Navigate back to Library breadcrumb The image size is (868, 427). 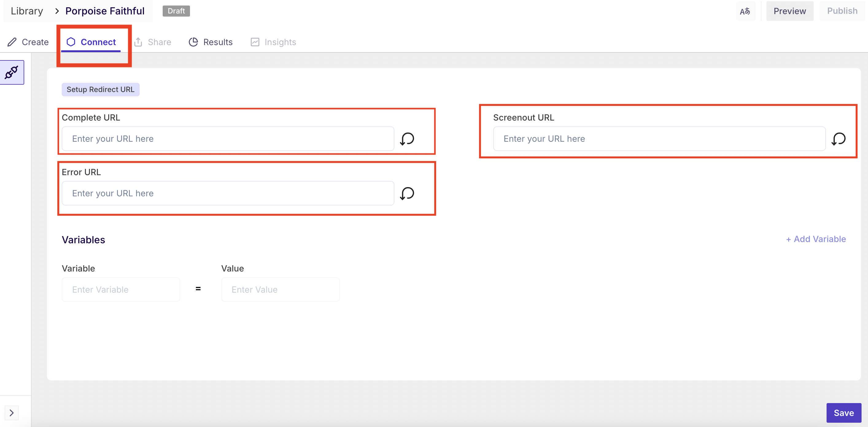[x=27, y=11]
